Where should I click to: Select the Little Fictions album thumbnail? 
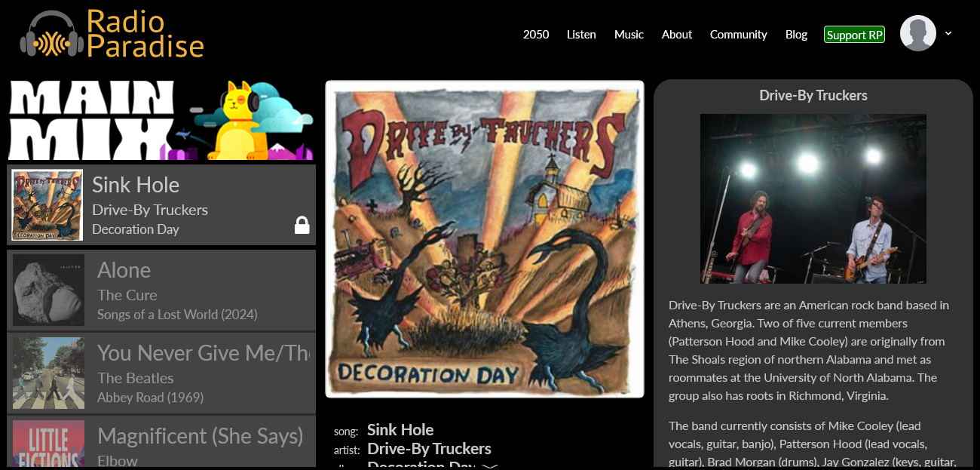point(48,444)
